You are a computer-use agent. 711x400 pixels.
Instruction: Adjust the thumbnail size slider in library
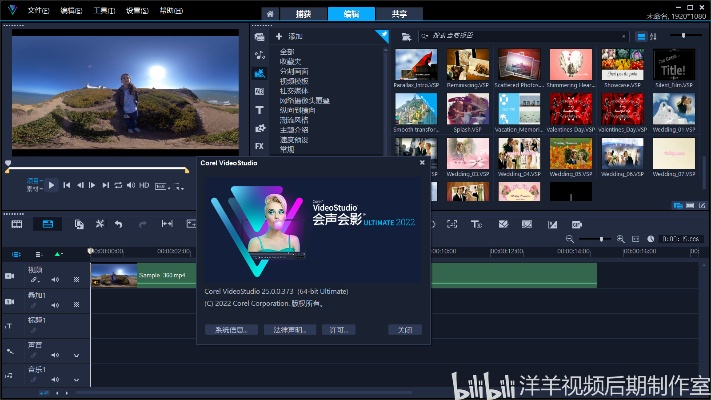[x=684, y=36]
